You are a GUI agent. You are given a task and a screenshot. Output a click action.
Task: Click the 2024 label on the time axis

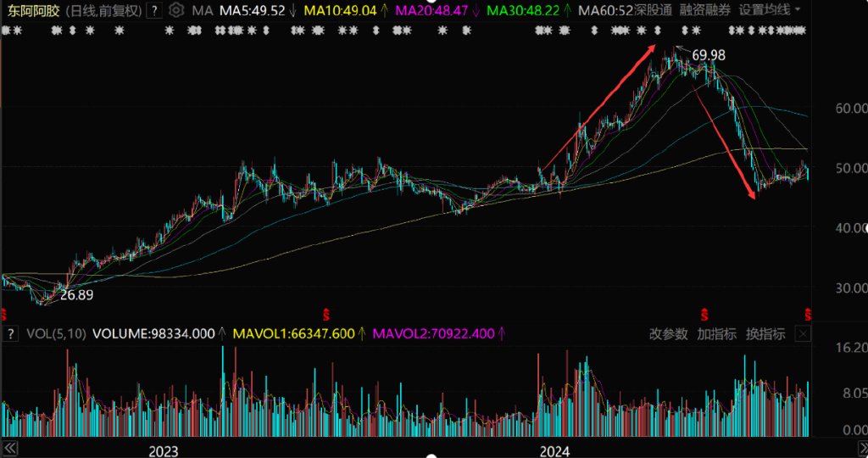(554, 451)
